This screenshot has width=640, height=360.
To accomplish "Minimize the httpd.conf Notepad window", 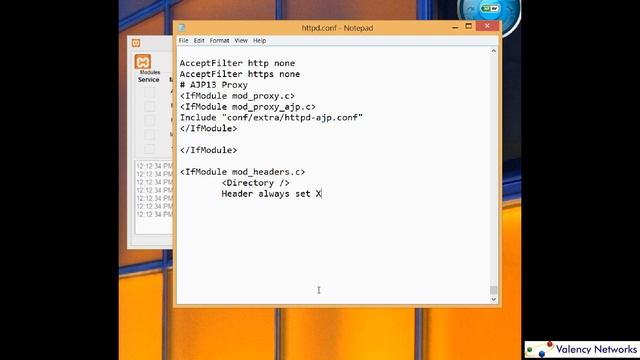I will (x=455, y=27).
